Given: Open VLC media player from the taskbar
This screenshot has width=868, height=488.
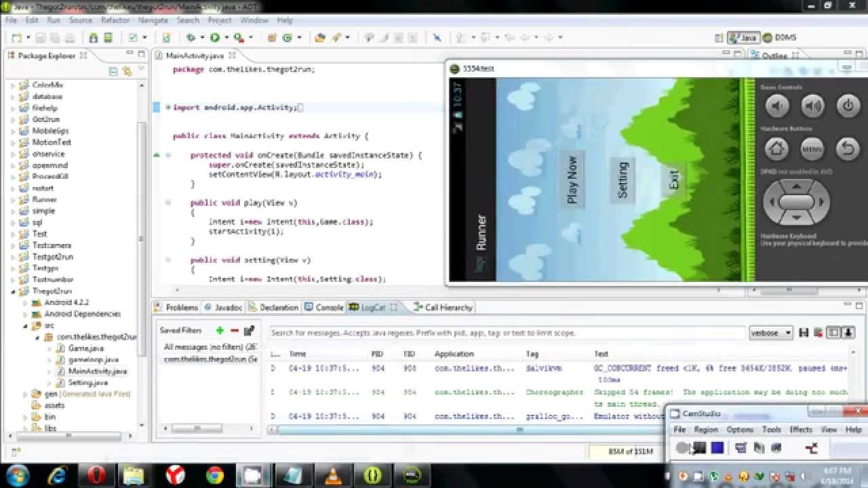Looking at the screenshot, I should pos(333,474).
